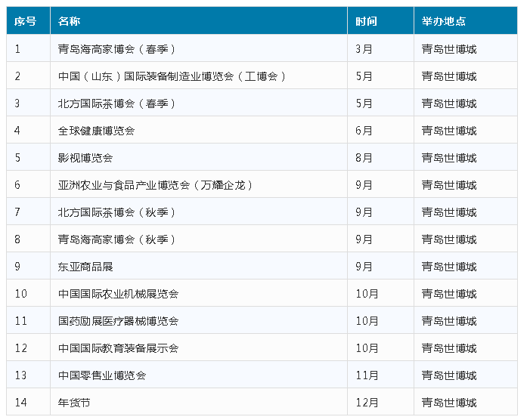
Task: Select the 时间 column header
Action: [x=380, y=20]
